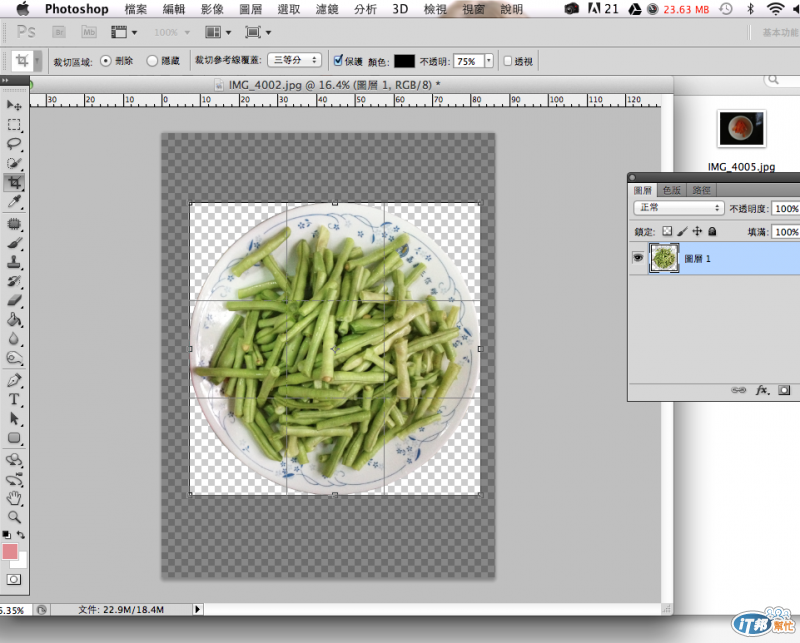Click the white background color swatch
Screen dimensions: 800x643
coord(20,562)
